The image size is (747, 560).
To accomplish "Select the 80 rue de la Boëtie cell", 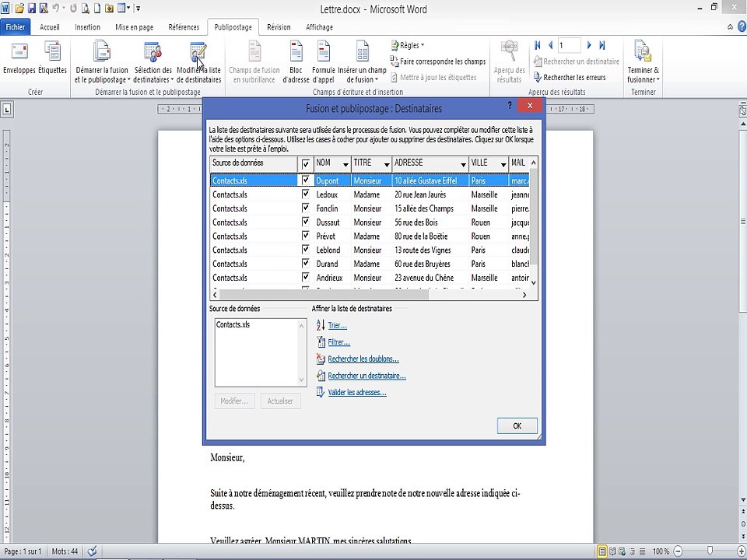I will [430, 236].
